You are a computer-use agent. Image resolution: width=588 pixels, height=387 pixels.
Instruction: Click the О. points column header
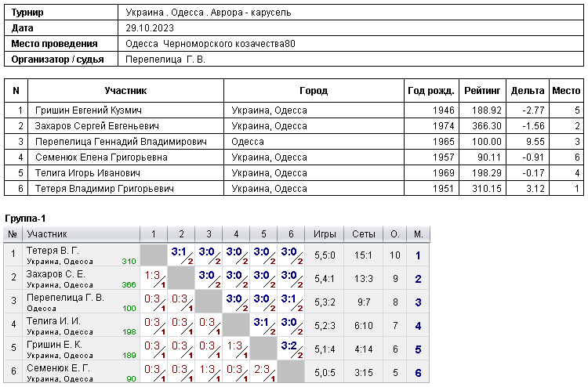pyautogui.click(x=395, y=234)
